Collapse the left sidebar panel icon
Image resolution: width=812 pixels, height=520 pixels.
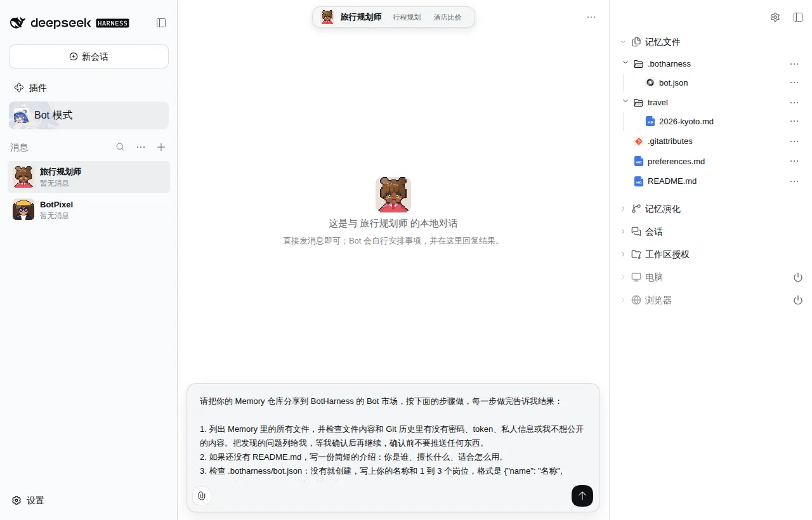coord(161,23)
